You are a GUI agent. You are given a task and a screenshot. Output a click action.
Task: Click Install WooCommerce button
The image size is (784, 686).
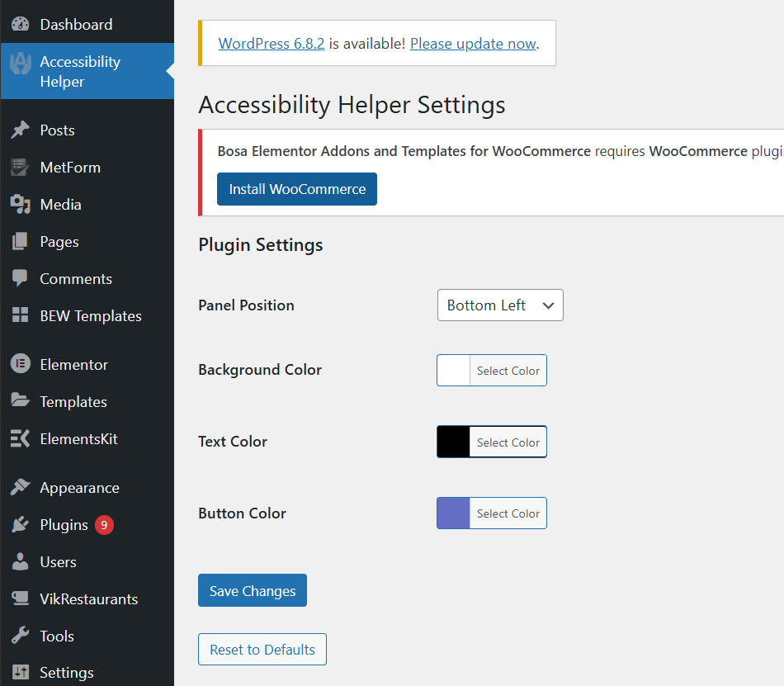tap(297, 189)
